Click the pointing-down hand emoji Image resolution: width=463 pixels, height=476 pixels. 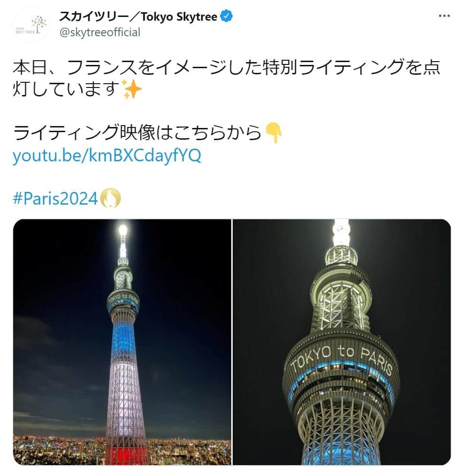(x=274, y=133)
